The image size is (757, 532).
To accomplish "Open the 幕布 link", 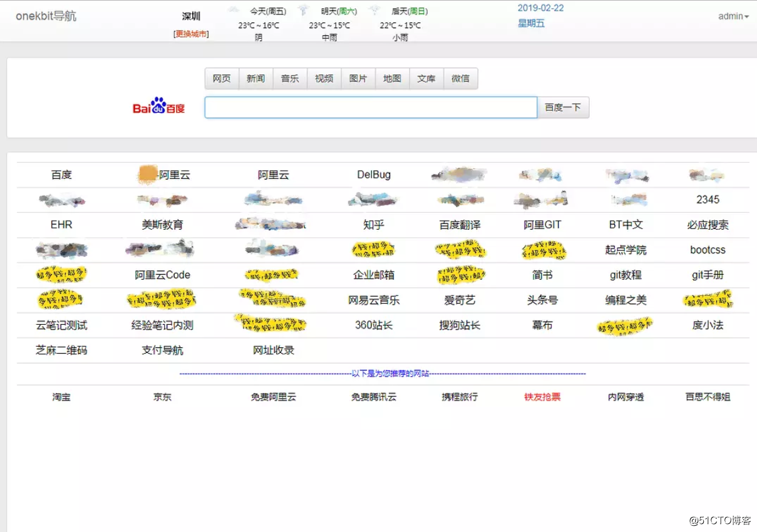I will [x=542, y=325].
